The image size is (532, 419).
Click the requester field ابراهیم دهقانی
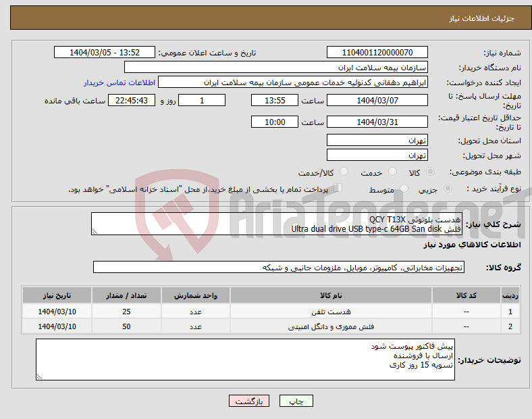[293, 82]
